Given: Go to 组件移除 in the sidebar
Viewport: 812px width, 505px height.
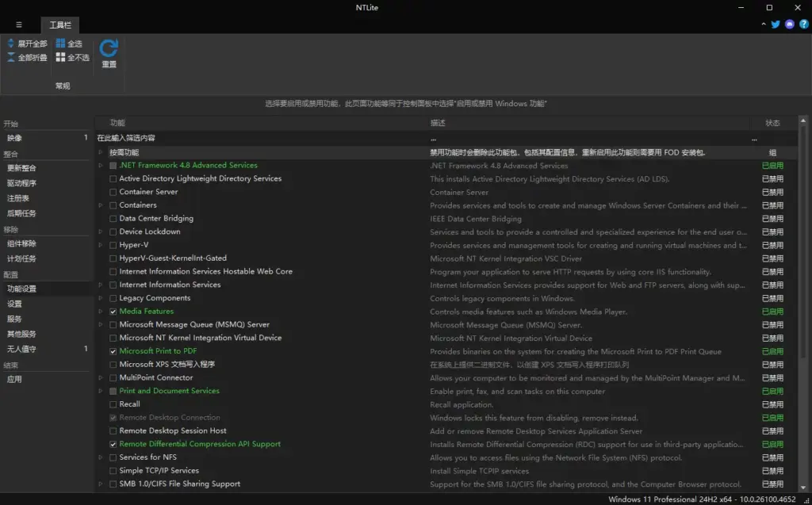Looking at the screenshot, I should 21,243.
